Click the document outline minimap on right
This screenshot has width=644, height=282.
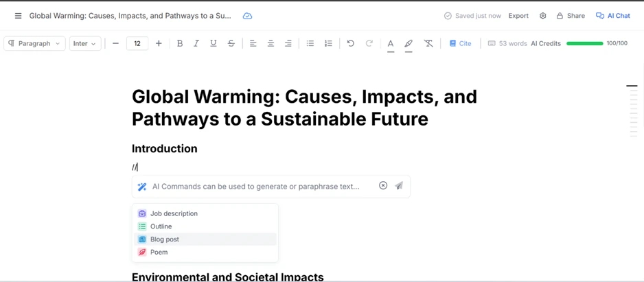(633, 111)
